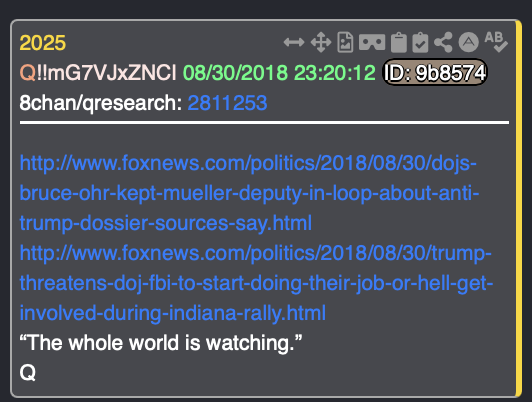The width and height of the screenshot is (532, 402).
Task: Open the image file icon
Action: [x=345, y=42]
